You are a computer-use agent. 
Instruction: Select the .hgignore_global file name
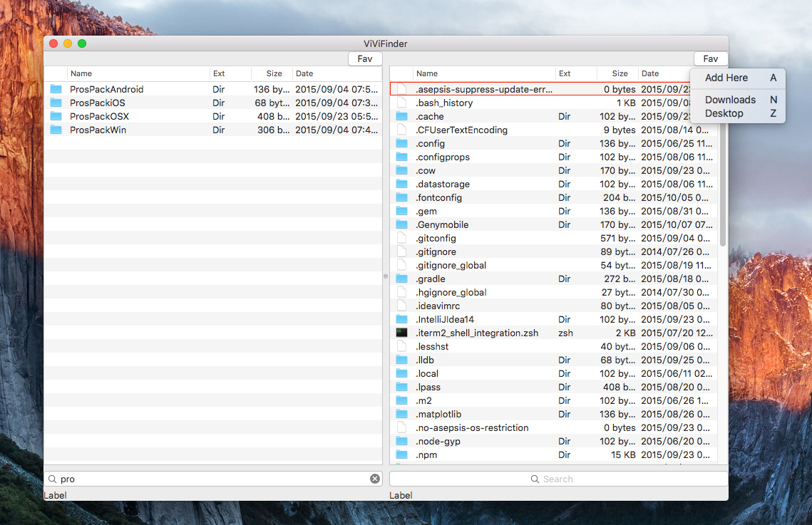pyautogui.click(x=451, y=292)
